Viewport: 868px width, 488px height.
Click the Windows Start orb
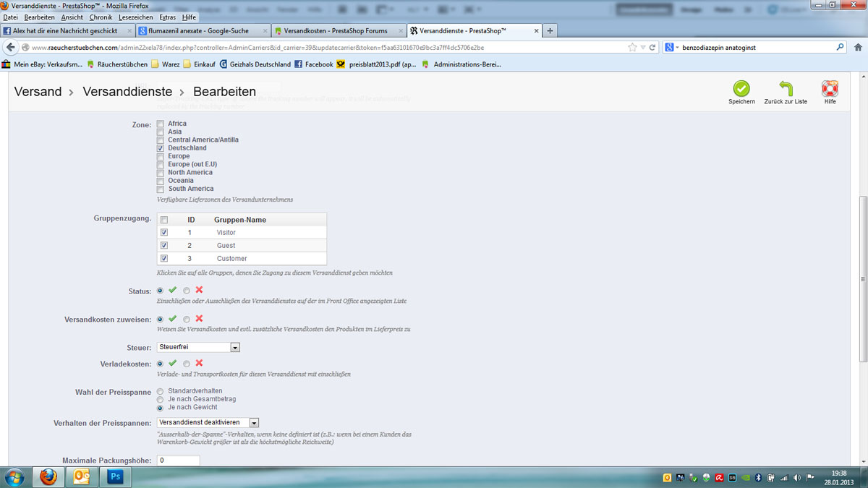click(14, 477)
